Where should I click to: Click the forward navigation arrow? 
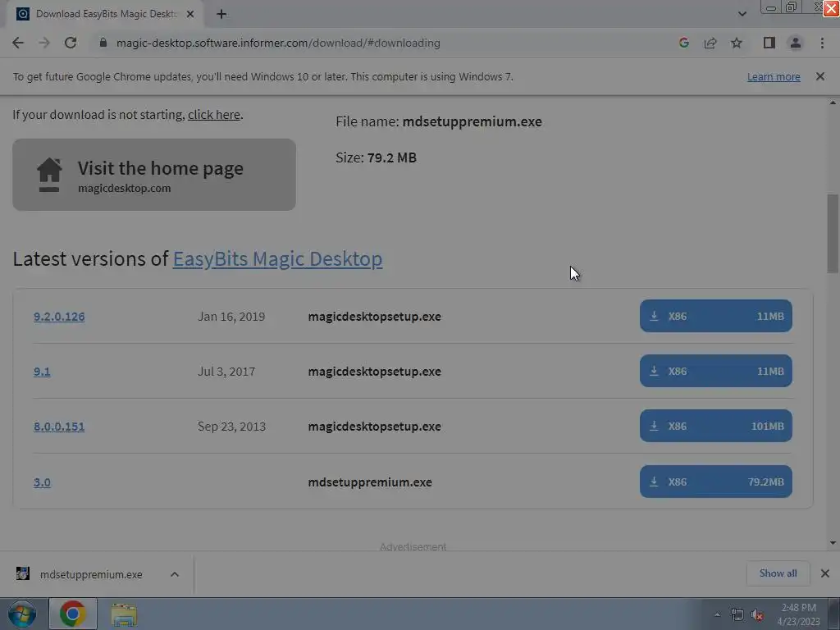coord(44,43)
